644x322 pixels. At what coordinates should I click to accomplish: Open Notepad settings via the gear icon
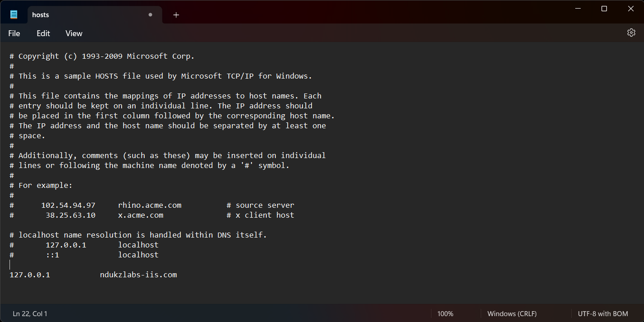coord(631,33)
